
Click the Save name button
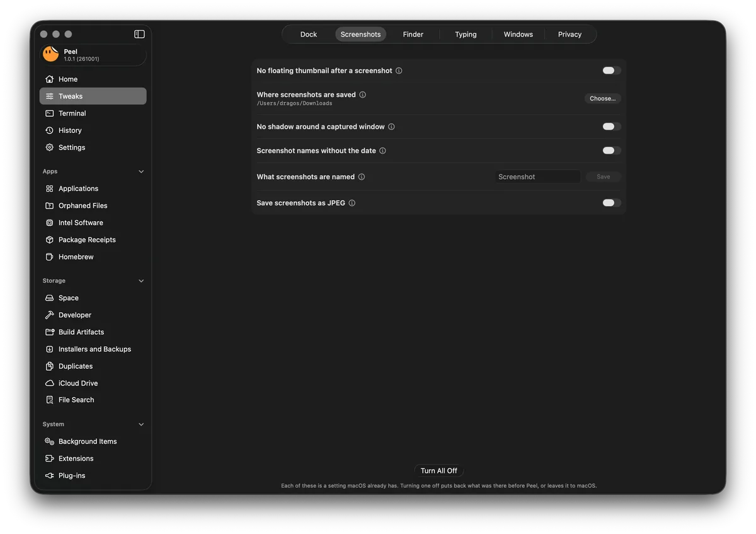coord(604,177)
